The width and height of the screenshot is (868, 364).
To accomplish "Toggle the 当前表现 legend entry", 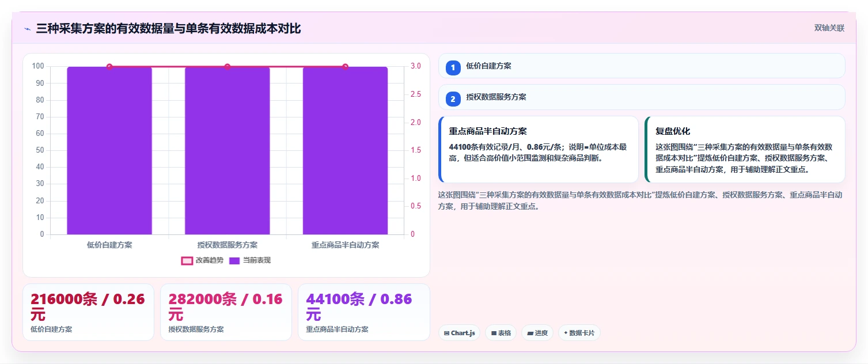I will pyautogui.click(x=250, y=260).
